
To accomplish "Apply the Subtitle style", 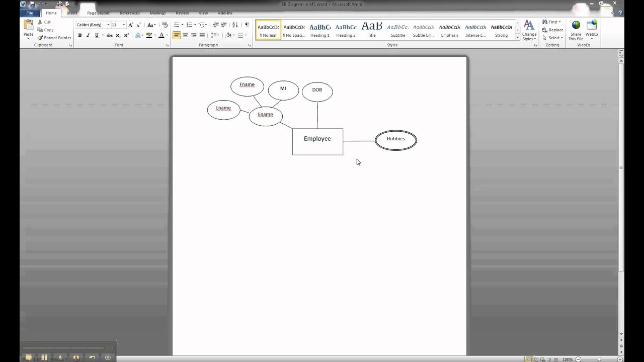I will click(397, 30).
